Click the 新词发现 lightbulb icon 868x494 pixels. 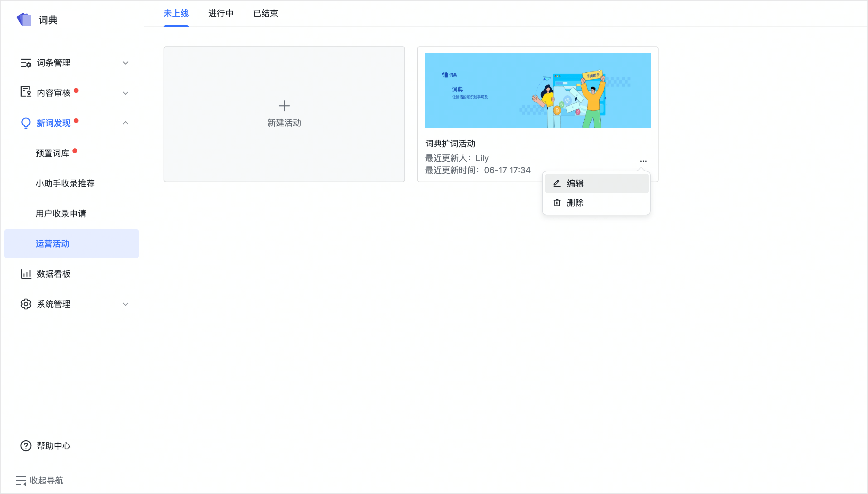pos(26,123)
